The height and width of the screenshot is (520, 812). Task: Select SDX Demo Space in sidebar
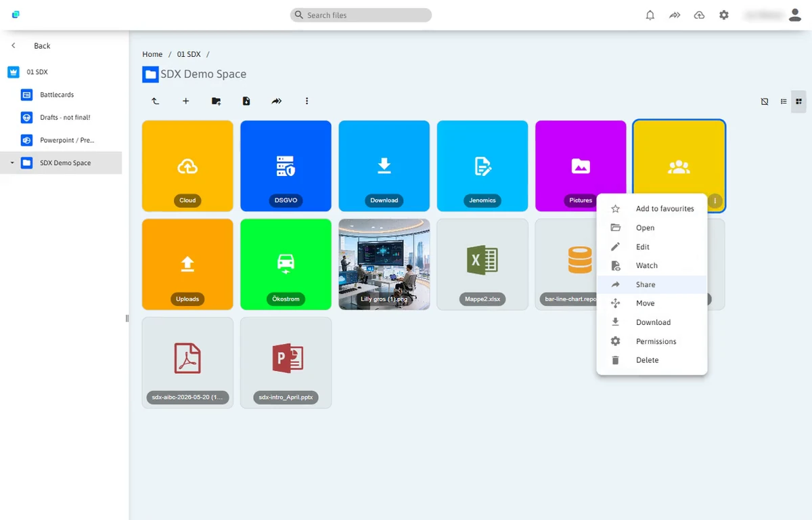click(61, 162)
